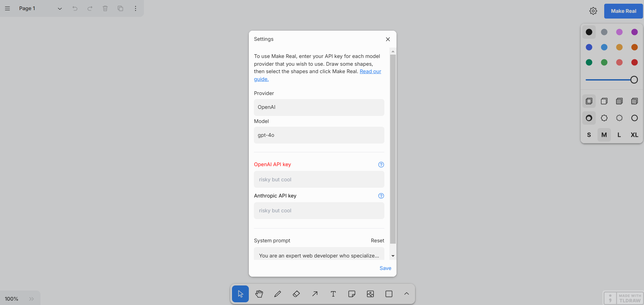644x305 pixels.
Task: Set stroke size to XL
Action: coord(634,135)
